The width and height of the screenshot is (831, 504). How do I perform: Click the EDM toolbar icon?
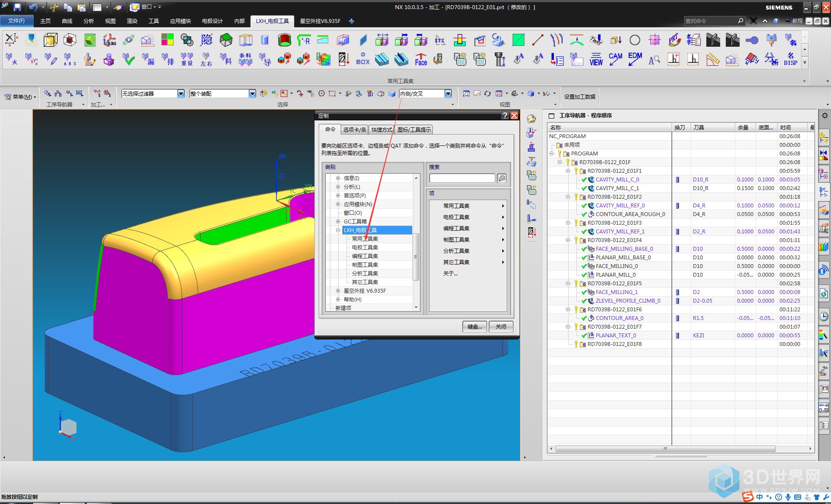coord(635,59)
